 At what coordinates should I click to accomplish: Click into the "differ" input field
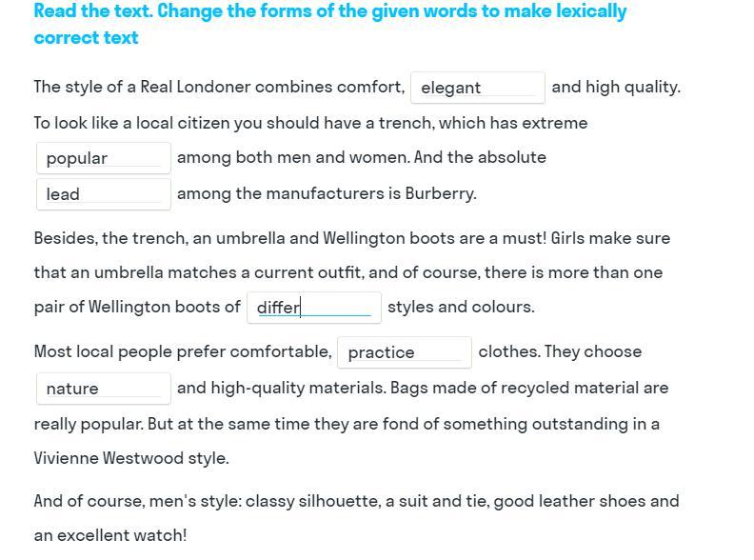click(x=313, y=308)
